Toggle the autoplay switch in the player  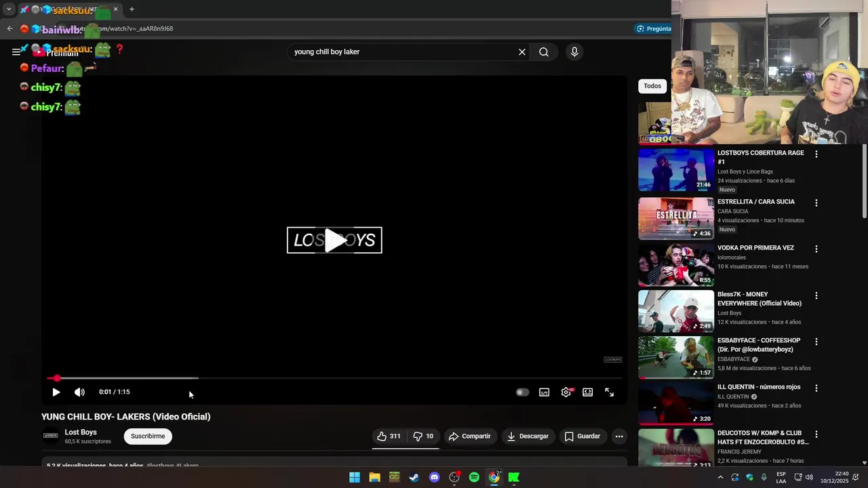522,392
